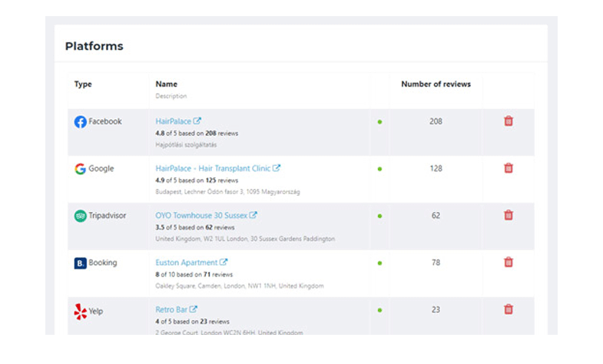The width and height of the screenshot is (603, 364).
Task: Open the HairPalace Facebook page link
Action: 173,121
